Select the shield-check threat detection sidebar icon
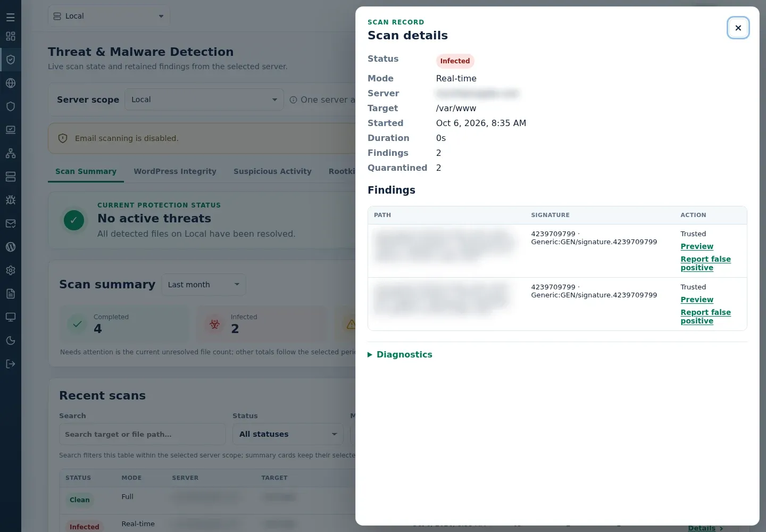 pyautogui.click(x=11, y=60)
